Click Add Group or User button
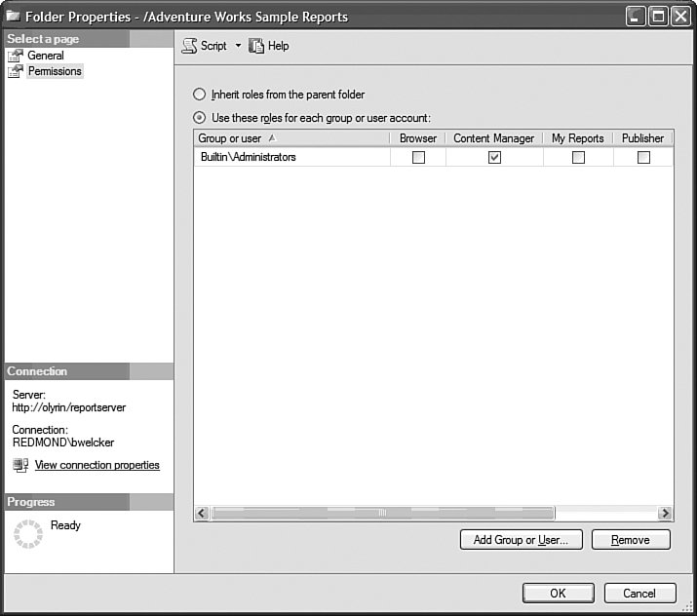The width and height of the screenshot is (697, 616). (x=521, y=540)
